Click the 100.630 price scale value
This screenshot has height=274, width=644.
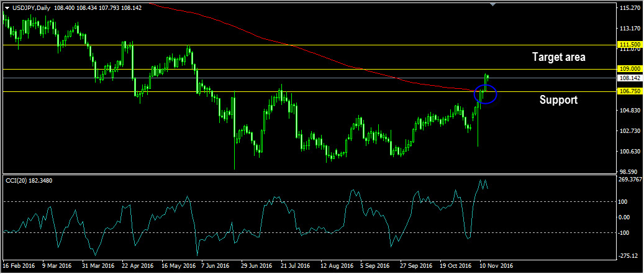coord(632,151)
